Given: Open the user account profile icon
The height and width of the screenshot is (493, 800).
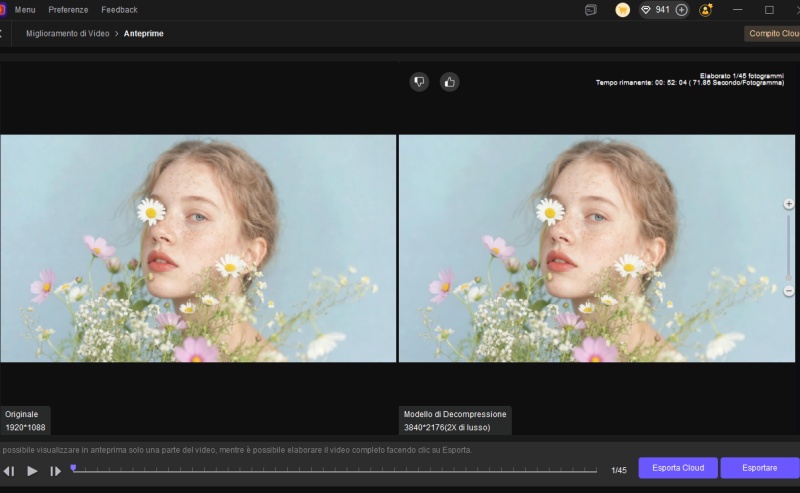Looking at the screenshot, I should pos(706,10).
